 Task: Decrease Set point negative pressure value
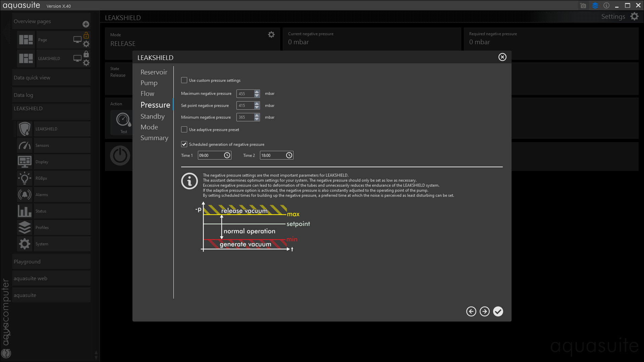click(257, 107)
